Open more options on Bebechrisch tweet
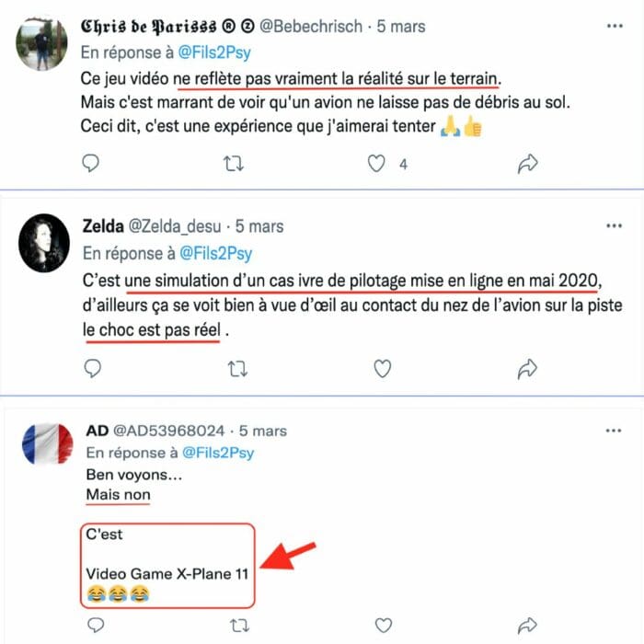644x644 pixels. [x=615, y=26]
